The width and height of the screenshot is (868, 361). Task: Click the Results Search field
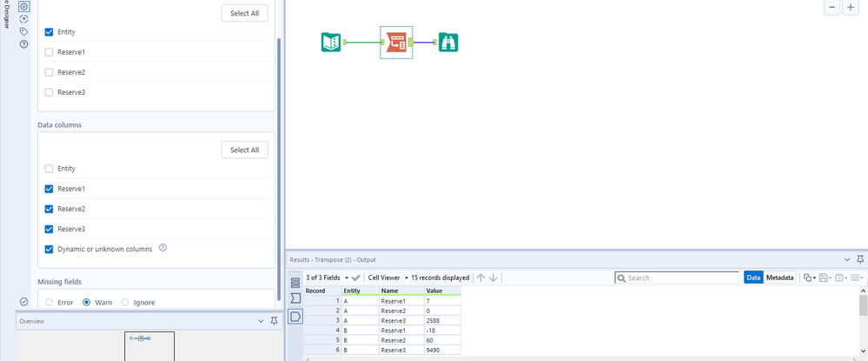point(677,277)
